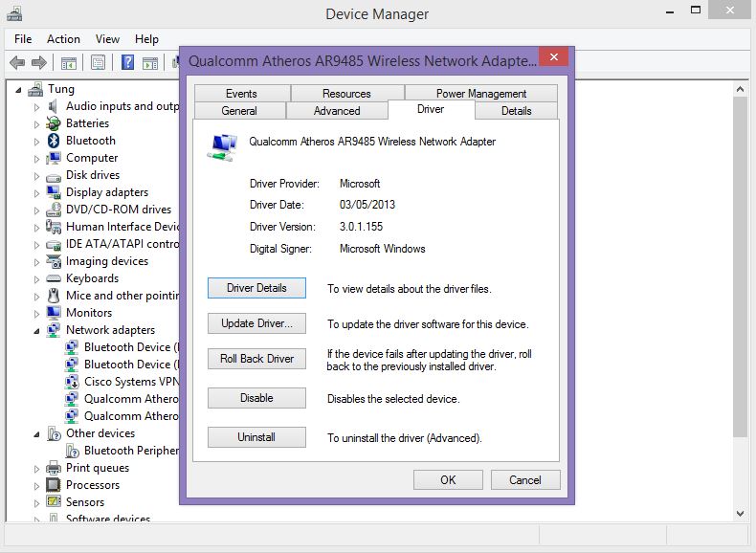The width and height of the screenshot is (756, 553).
Task: Switch to the Advanced tab
Action: point(337,111)
